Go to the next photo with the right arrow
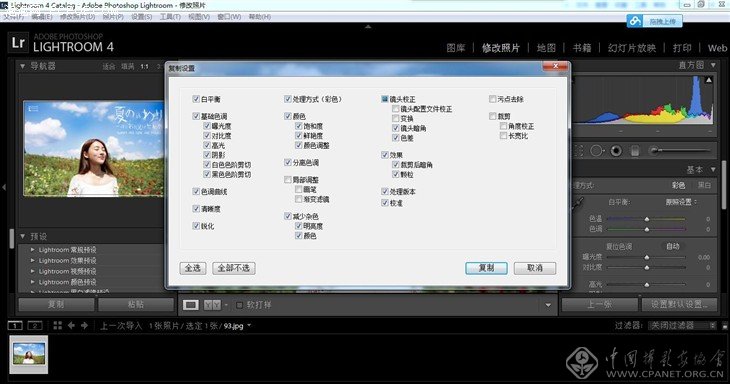Image resolution: width=730 pixels, height=384 pixels. click(84, 325)
